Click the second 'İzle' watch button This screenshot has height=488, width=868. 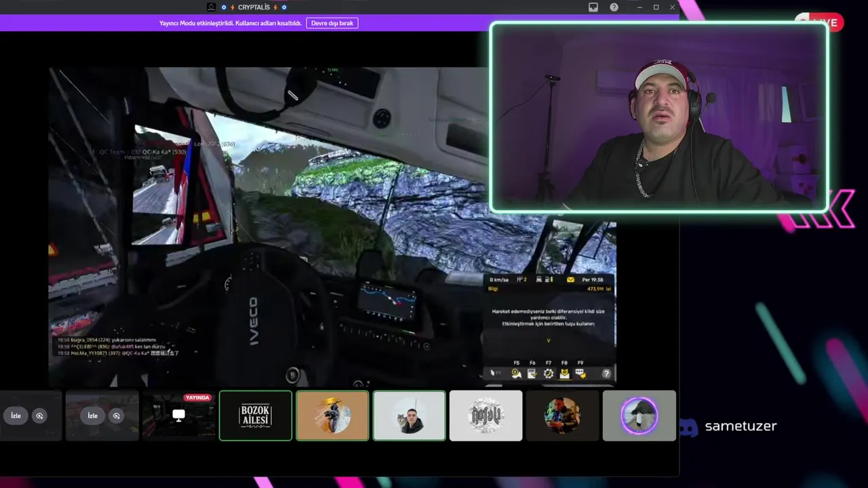point(92,415)
